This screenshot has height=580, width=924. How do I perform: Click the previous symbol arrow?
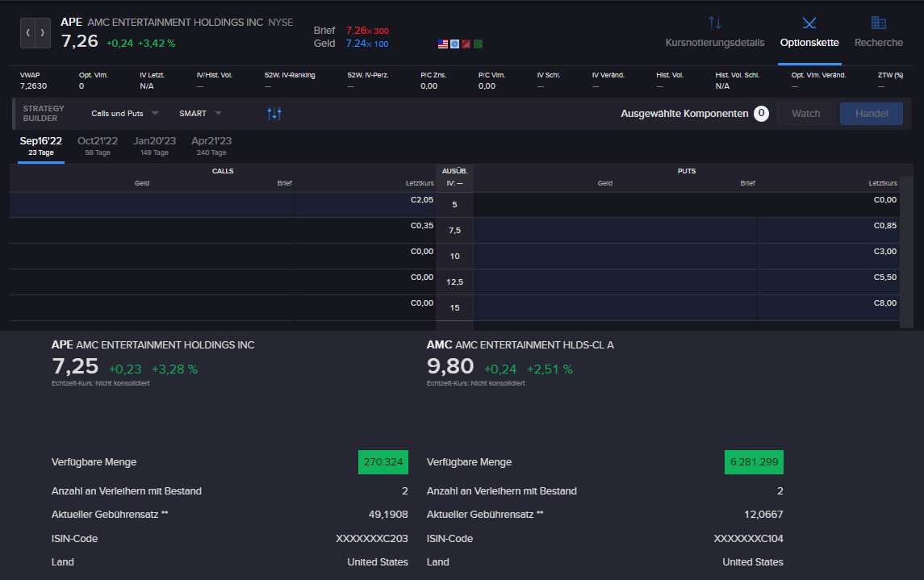pyautogui.click(x=28, y=33)
